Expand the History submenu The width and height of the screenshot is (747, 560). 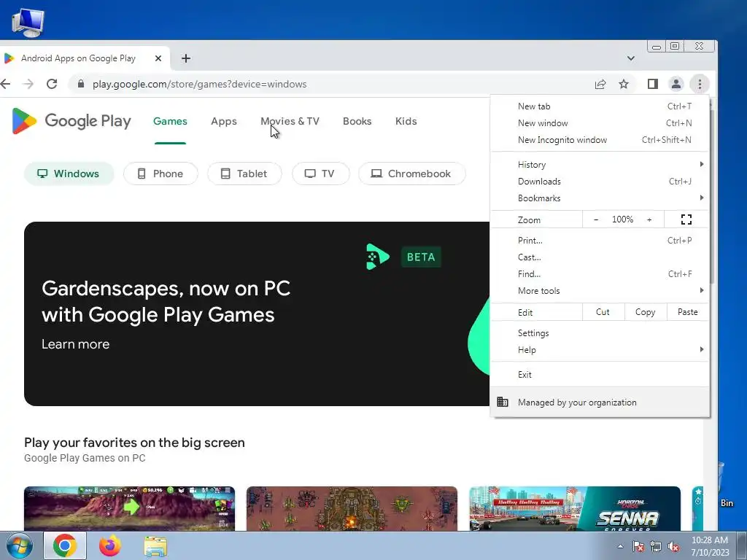coord(600,165)
